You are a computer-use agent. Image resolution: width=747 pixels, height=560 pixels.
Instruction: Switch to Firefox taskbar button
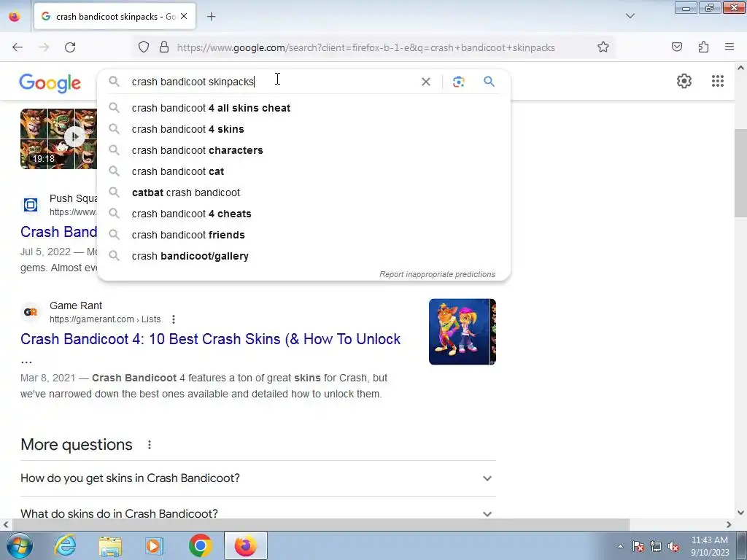coord(246,545)
